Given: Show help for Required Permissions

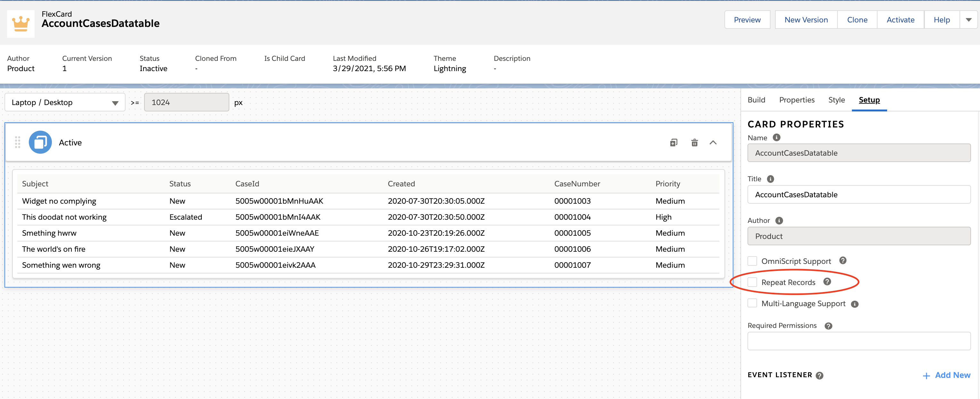Looking at the screenshot, I should click(x=828, y=326).
